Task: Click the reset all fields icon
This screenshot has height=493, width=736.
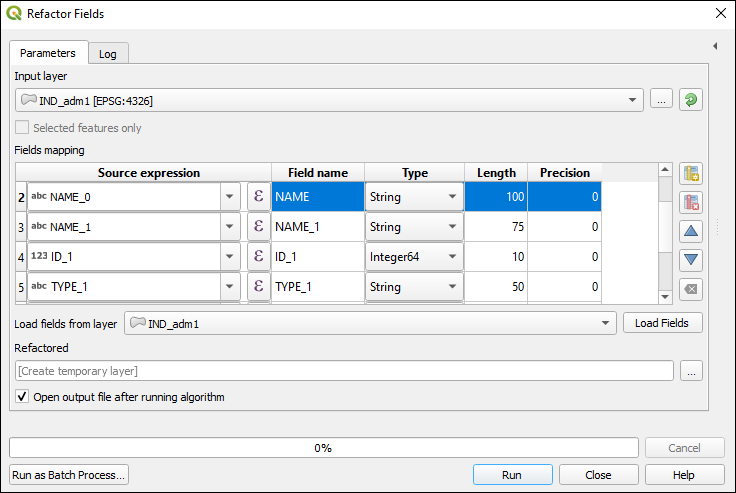Action: (x=691, y=289)
